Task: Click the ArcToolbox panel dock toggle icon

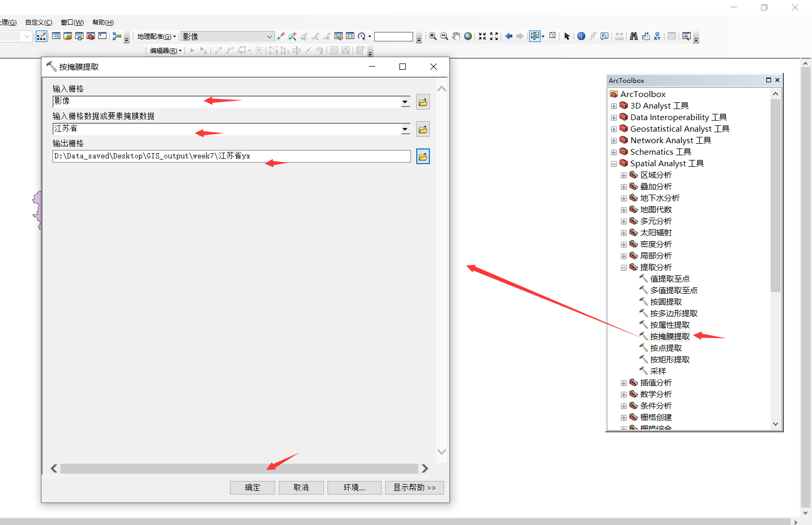Action: coord(768,80)
